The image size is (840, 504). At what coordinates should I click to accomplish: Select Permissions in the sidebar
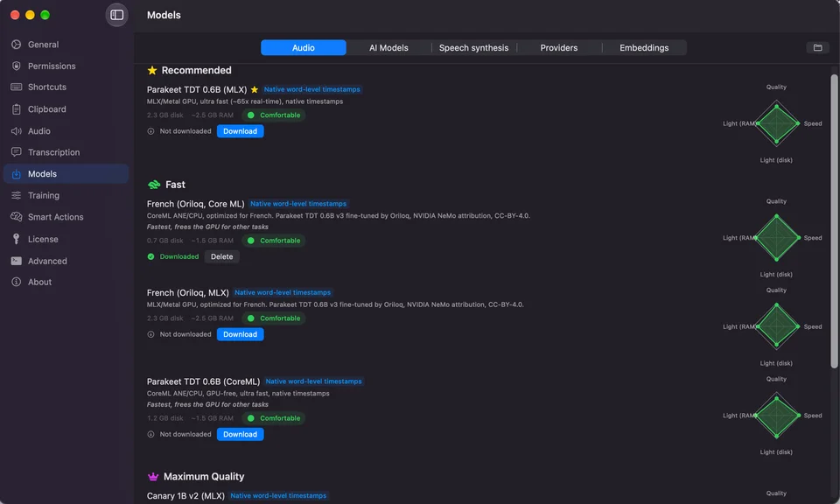point(66,66)
